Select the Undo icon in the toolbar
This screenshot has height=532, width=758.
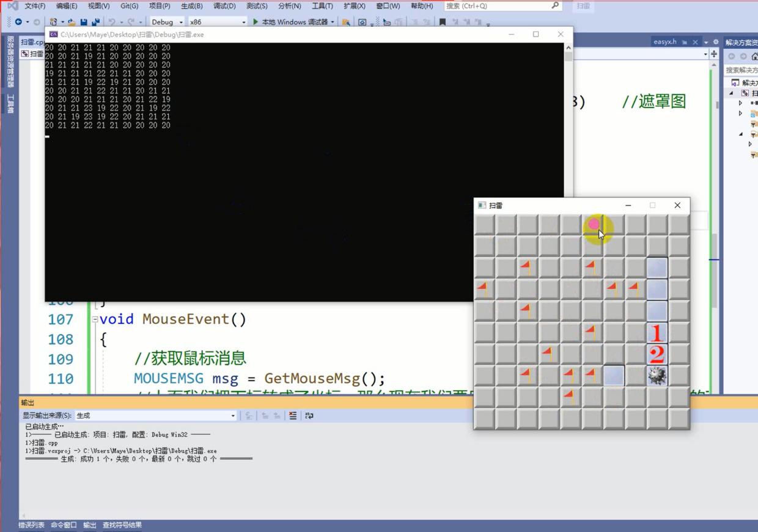pyautogui.click(x=112, y=21)
